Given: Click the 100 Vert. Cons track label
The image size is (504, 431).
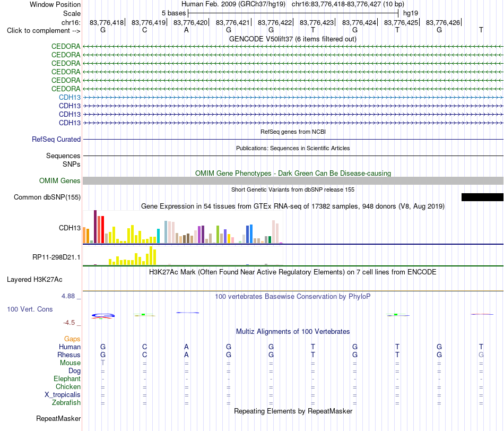Looking at the screenshot, I should point(30,309).
